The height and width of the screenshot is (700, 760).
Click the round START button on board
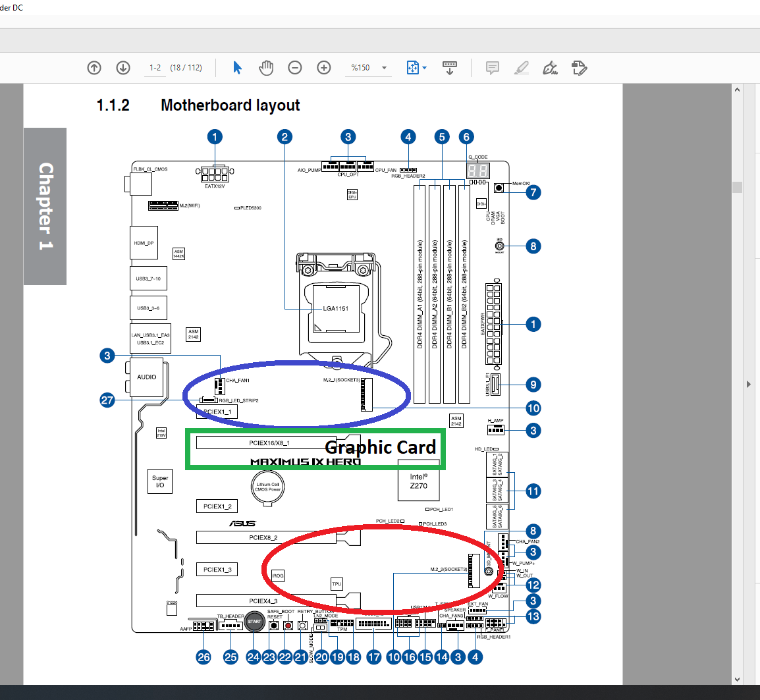(x=254, y=622)
